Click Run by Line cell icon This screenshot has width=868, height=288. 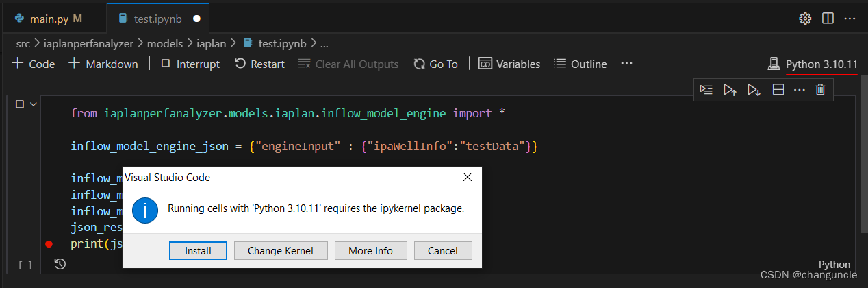(x=706, y=89)
